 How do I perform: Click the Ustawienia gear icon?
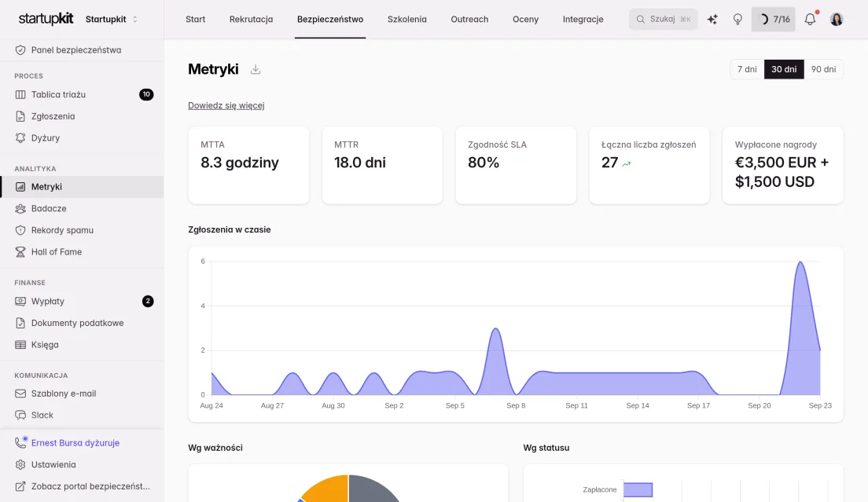(20, 464)
